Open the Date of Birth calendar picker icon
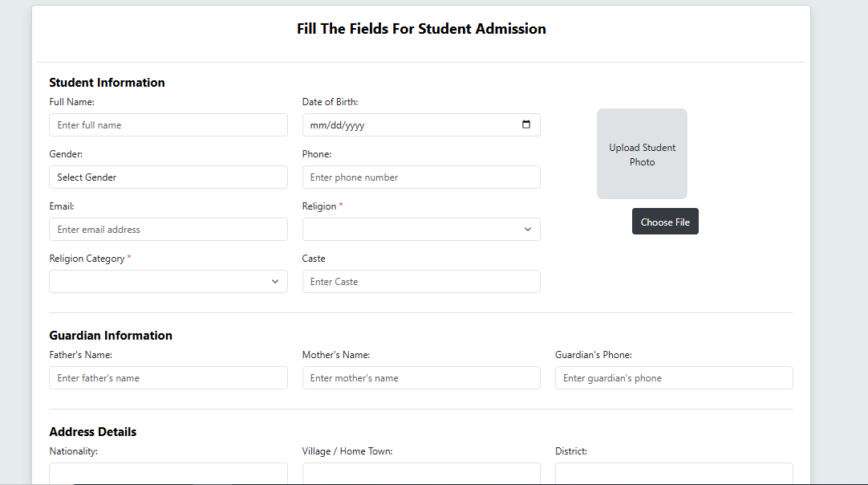The image size is (868, 485). 526,124
